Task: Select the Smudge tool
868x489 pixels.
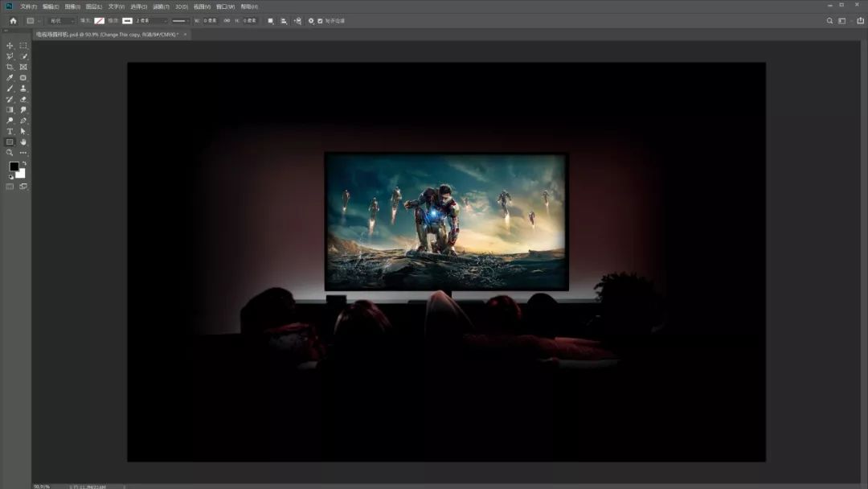Action: click(x=23, y=109)
